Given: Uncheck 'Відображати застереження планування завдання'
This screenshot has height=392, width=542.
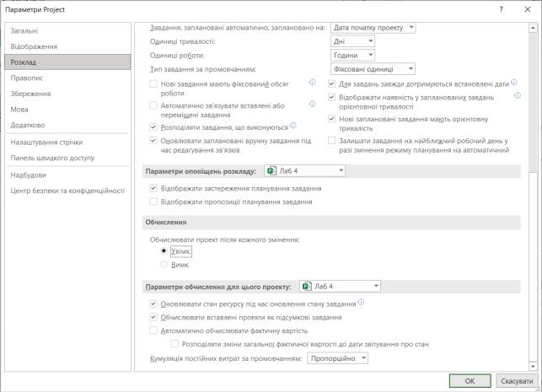Looking at the screenshot, I should [153, 188].
